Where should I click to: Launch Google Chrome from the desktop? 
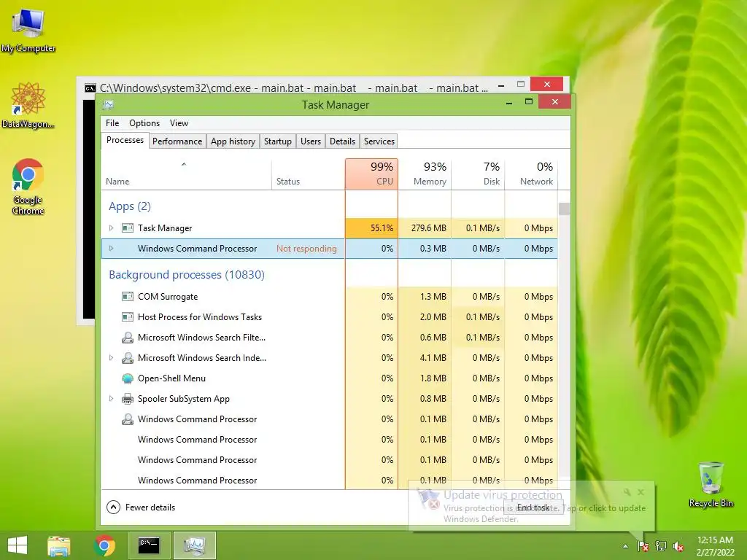[x=28, y=187]
